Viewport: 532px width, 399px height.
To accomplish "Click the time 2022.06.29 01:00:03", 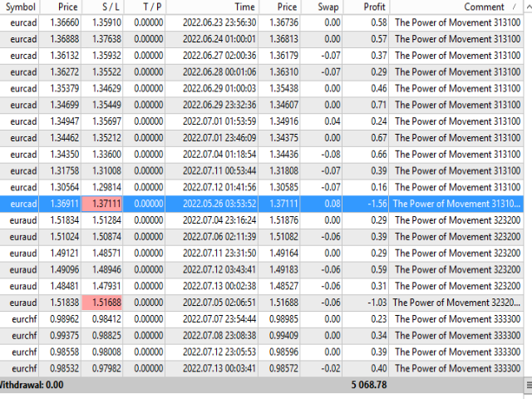I will (x=219, y=88).
